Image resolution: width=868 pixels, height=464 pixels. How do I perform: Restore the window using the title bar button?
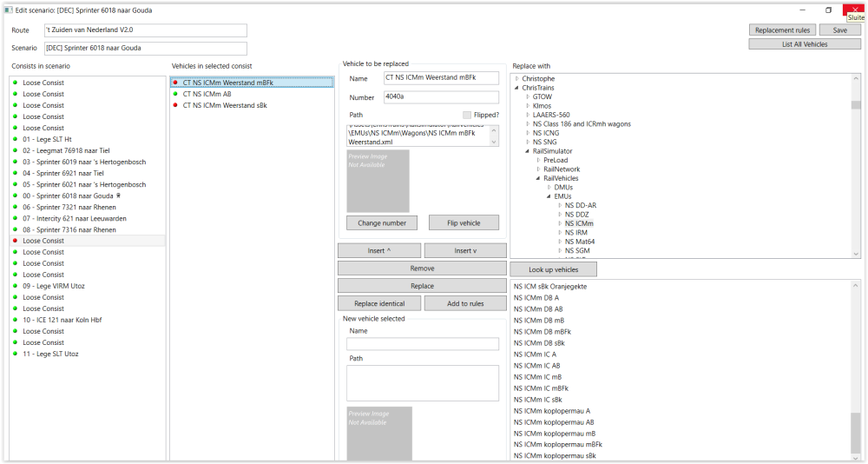click(x=828, y=10)
